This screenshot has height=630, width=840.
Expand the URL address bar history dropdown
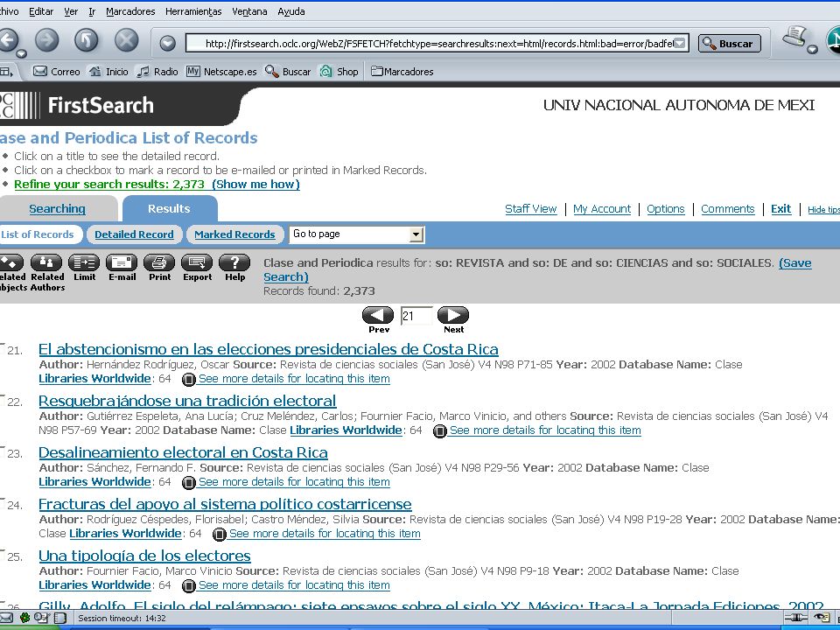pos(679,44)
